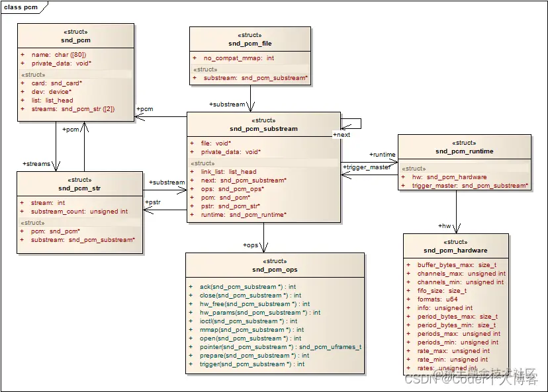This screenshot has width=548, height=392.
Task: Click the "list: list_head" attribute
Action: point(52,100)
